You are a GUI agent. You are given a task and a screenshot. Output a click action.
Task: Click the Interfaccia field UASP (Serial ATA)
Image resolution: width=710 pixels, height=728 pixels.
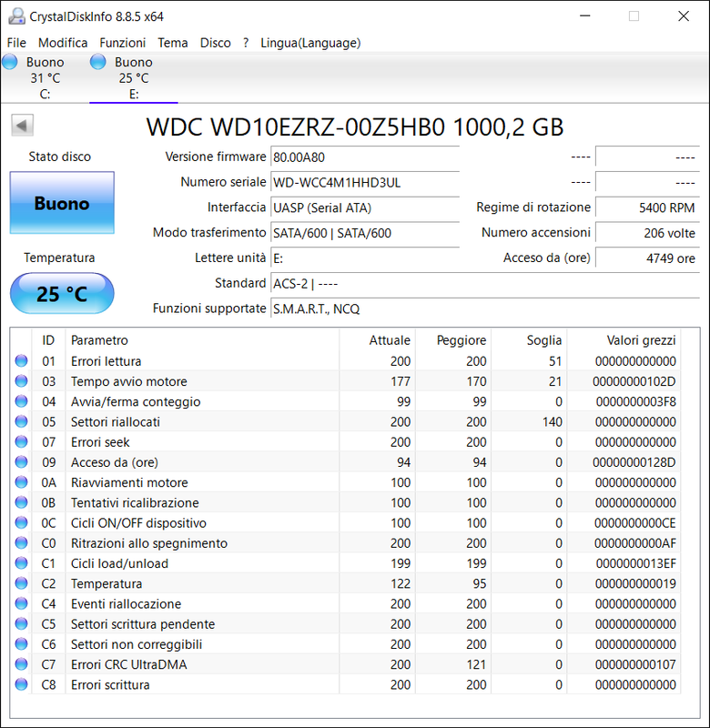[x=365, y=207]
